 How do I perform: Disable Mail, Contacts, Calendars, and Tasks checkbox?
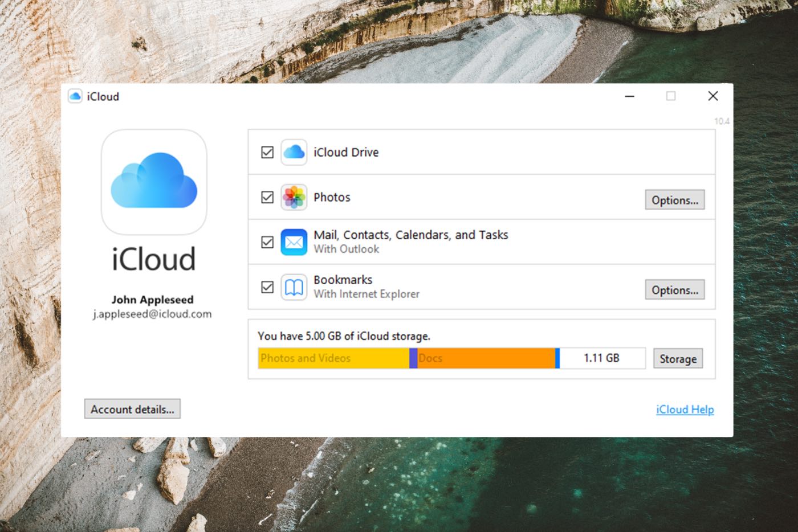tap(267, 242)
